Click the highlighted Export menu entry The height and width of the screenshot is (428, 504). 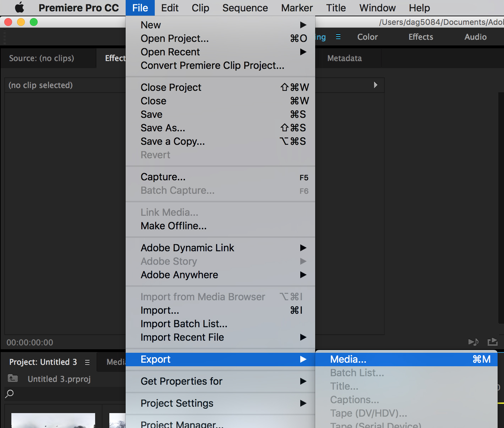220,359
